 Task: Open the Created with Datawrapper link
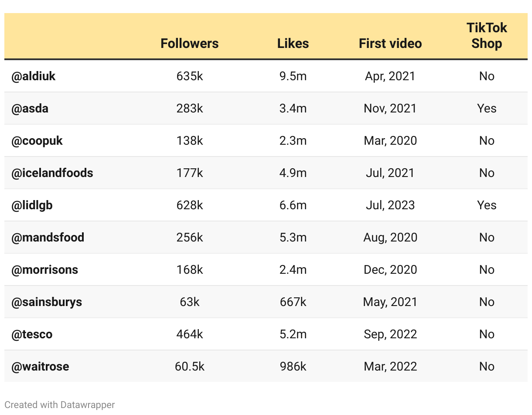(x=60, y=405)
